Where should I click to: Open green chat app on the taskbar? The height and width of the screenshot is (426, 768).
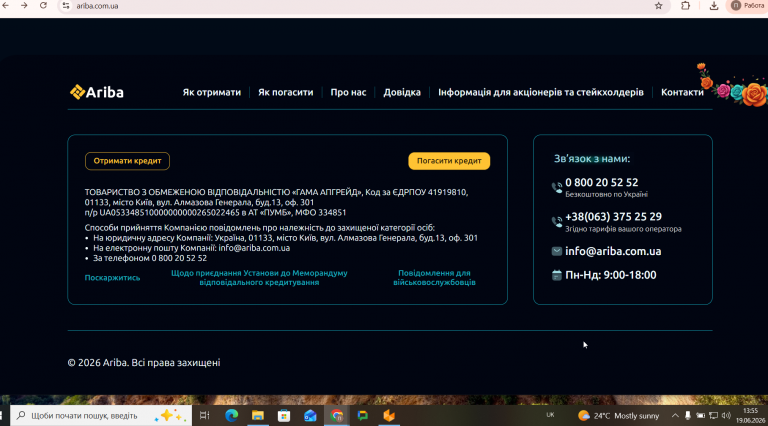[x=362, y=416]
